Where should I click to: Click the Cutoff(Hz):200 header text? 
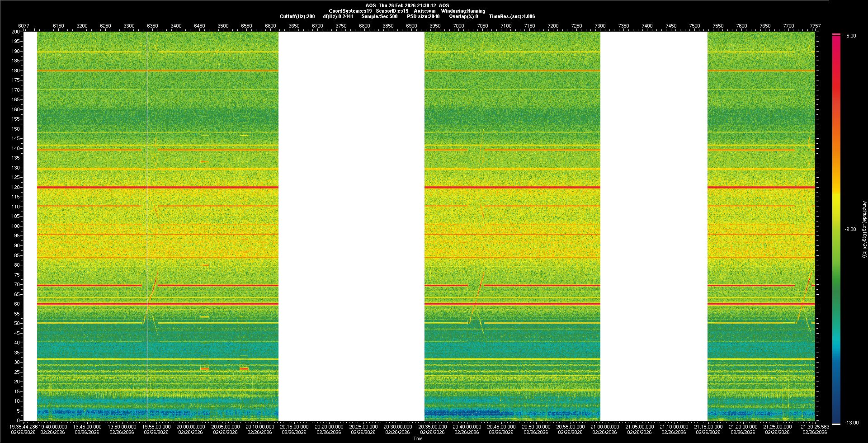coord(297,16)
